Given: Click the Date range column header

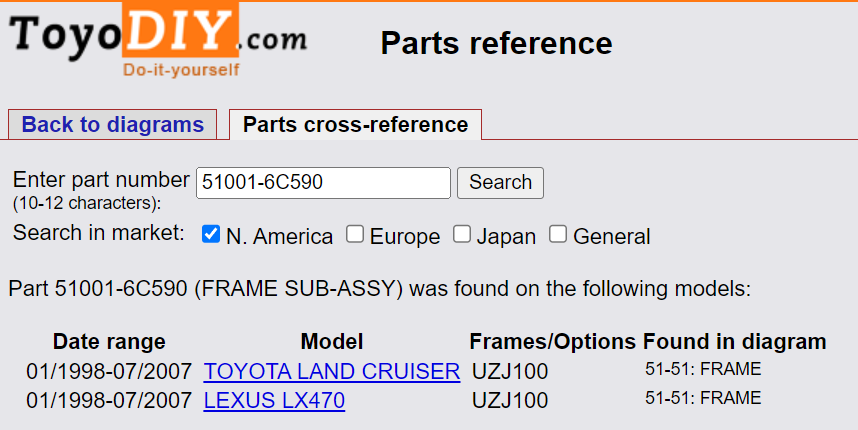Looking at the screenshot, I should (109, 342).
